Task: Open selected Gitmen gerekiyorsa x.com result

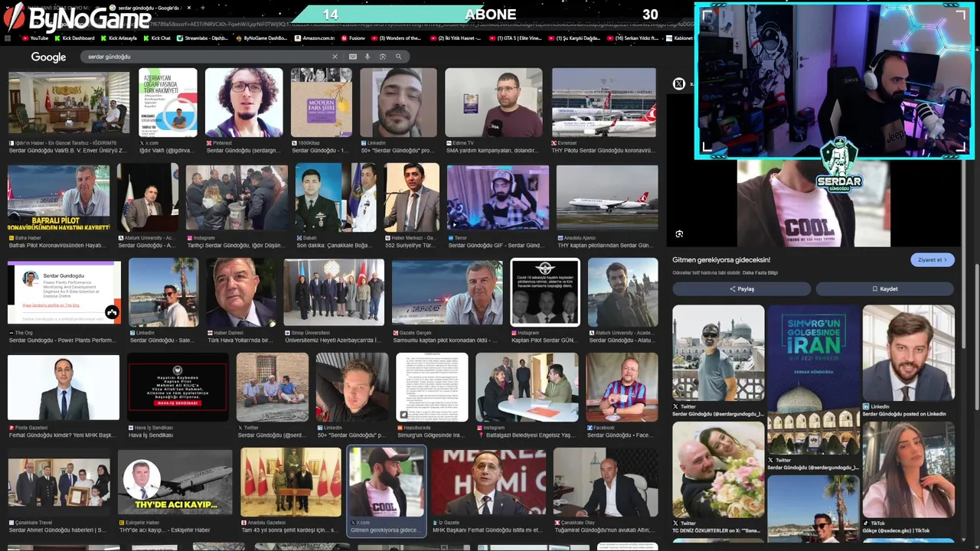Action: click(387, 491)
